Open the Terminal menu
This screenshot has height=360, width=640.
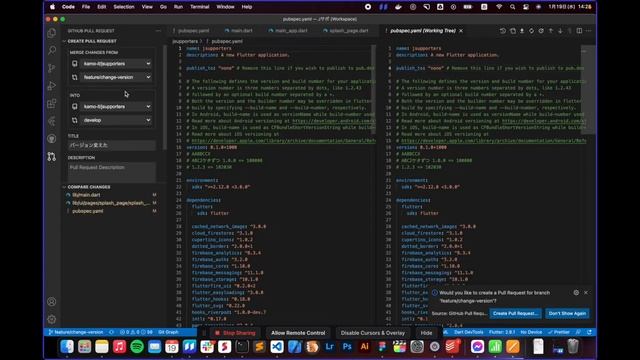click(x=200, y=7)
